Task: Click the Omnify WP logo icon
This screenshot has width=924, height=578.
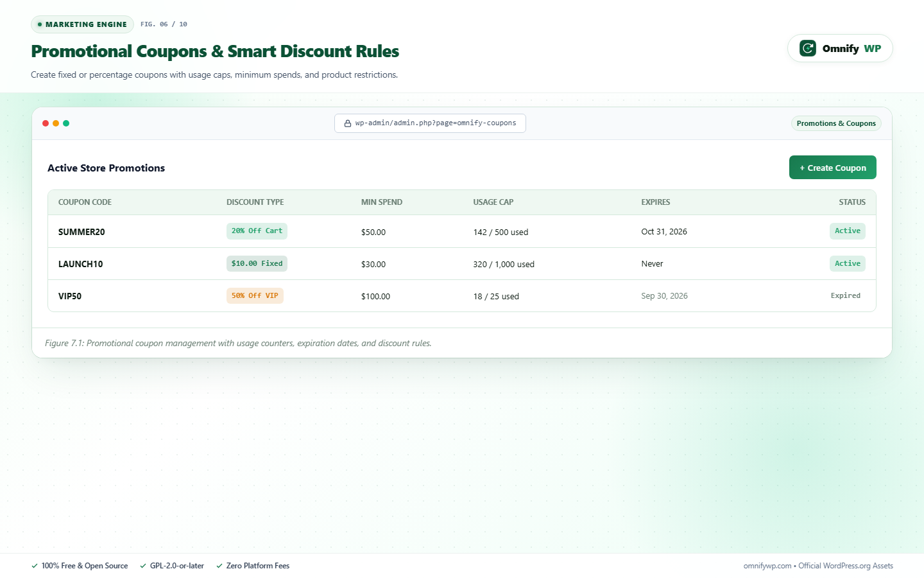Action: pyautogui.click(x=808, y=48)
